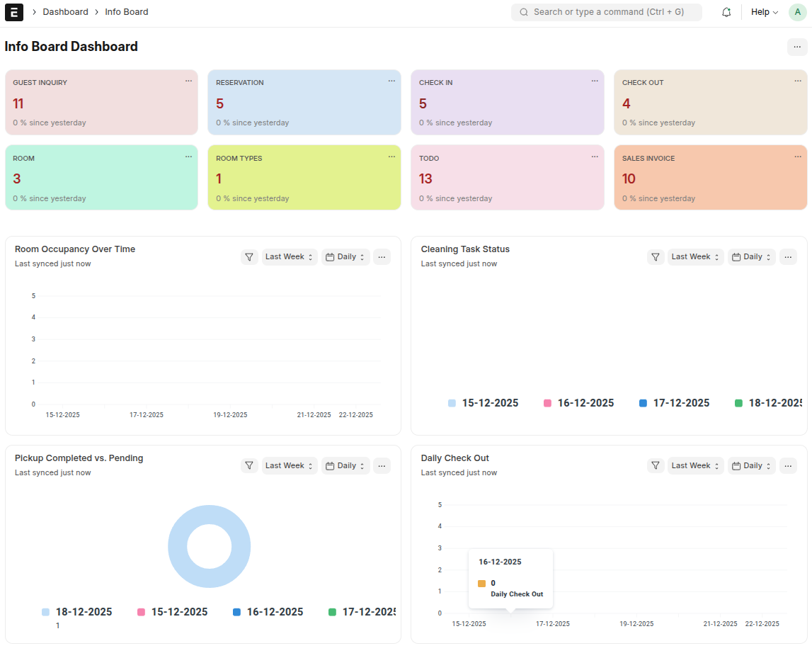Open the Help dropdown

tap(764, 12)
